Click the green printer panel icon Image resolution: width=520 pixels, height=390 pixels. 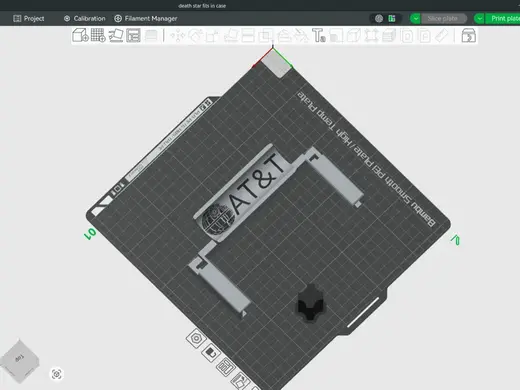[392, 19]
